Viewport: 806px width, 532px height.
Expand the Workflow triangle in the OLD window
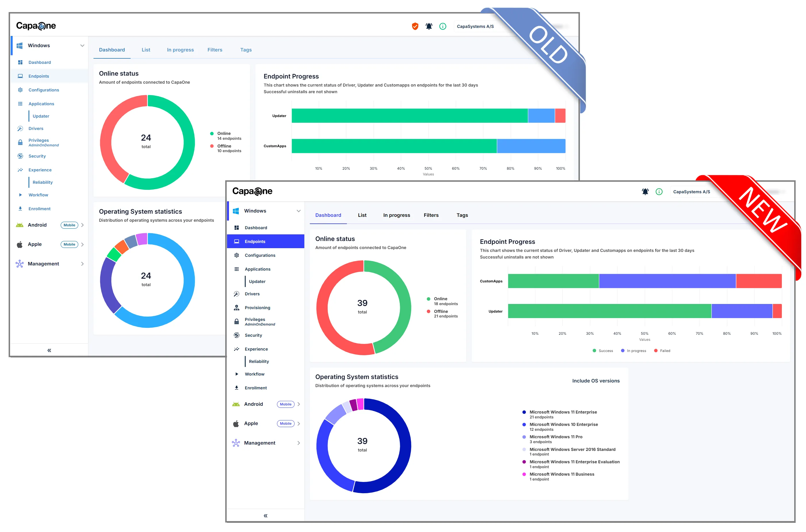[20, 195]
